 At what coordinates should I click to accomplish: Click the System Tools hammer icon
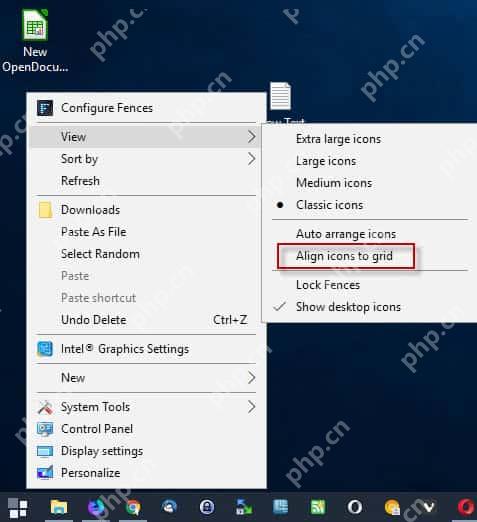tap(45, 407)
